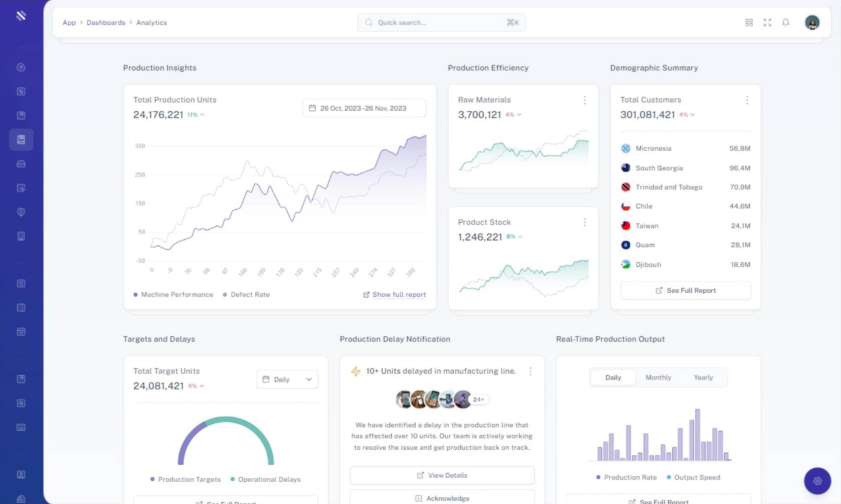The width and height of the screenshot is (841, 504).
Task: Click the shield icon in sidebar
Action: coord(21,212)
